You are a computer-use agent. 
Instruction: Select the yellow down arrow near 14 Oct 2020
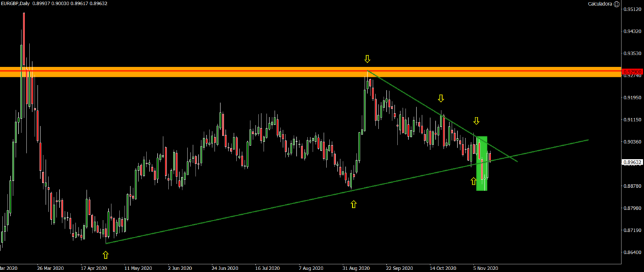tap(441, 99)
